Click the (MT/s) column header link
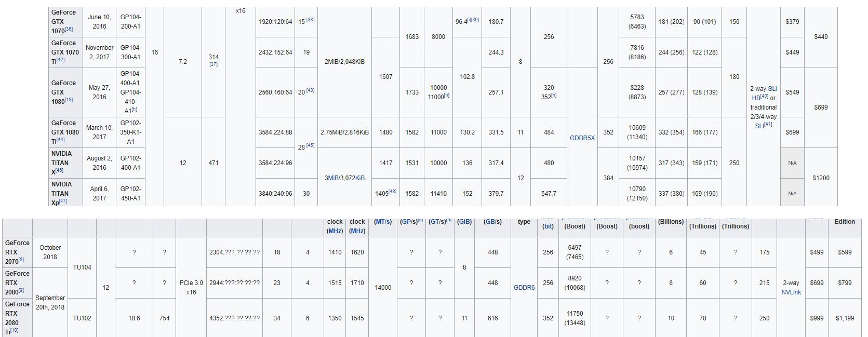Image resolution: width=868 pixels, height=337 pixels. click(383, 222)
